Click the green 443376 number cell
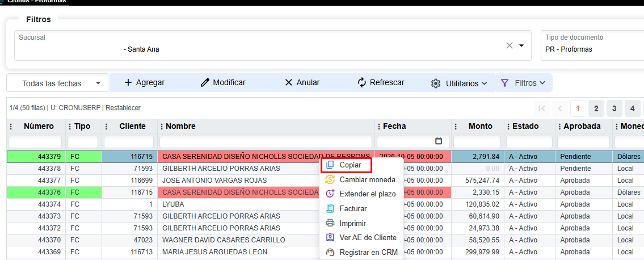The width and height of the screenshot is (644, 260). click(36, 192)
